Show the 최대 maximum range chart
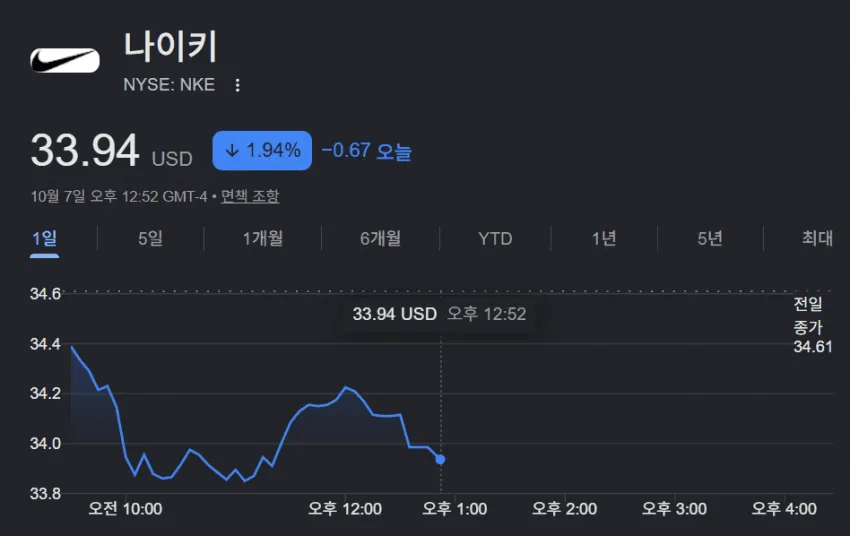 pyautogui.click(x=817, y=238)
